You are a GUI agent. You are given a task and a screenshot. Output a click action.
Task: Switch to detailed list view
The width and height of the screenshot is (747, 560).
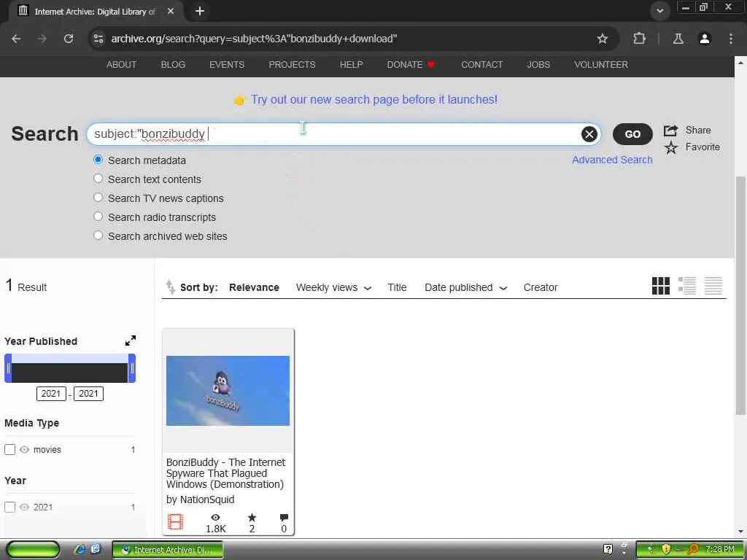(687, 286)
